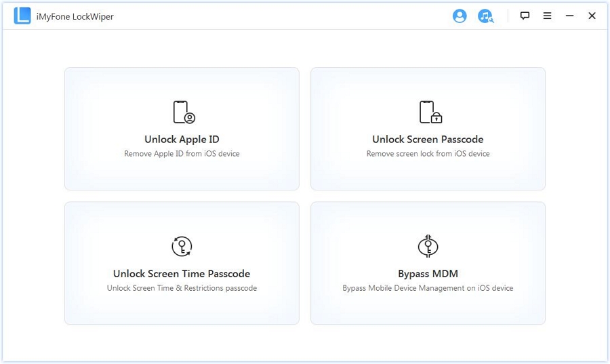This screenshot has height=364, width=610.
Task: Select the Unlock Screen Passcode heading
Action: pyautogui.click(x=428, y=140)
